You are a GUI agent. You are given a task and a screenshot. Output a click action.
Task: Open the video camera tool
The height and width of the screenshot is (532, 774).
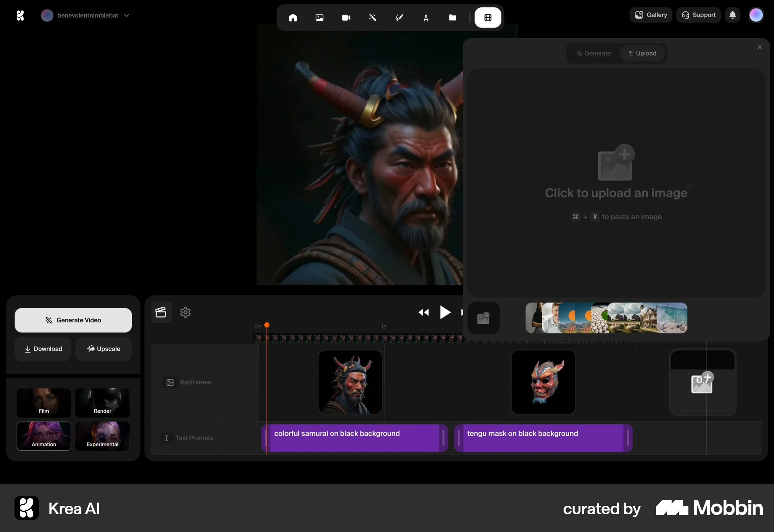(346, 17)
